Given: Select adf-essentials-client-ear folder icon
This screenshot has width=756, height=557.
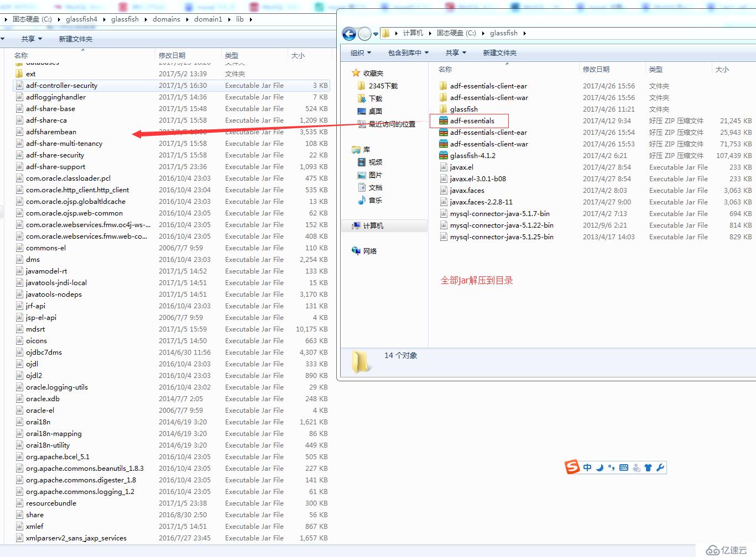Looking at the screenshot, I should (x=444, y=86).
